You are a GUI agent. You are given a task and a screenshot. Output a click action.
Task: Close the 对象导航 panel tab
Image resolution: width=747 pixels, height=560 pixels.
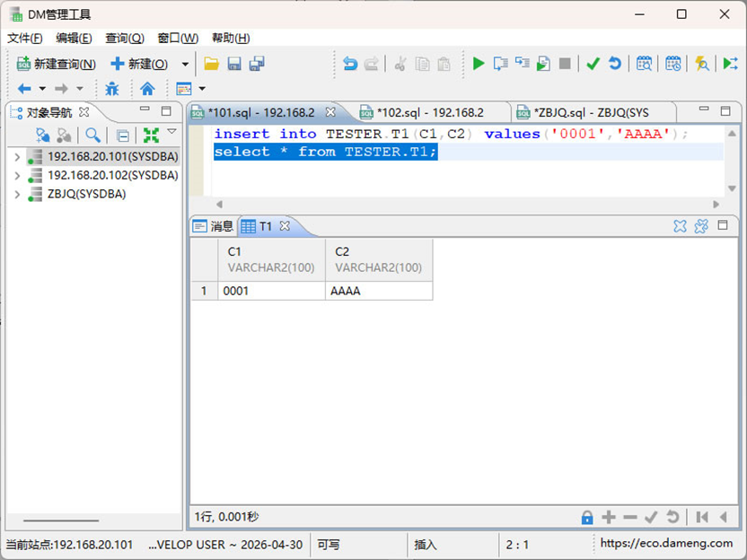coord(83,112)
